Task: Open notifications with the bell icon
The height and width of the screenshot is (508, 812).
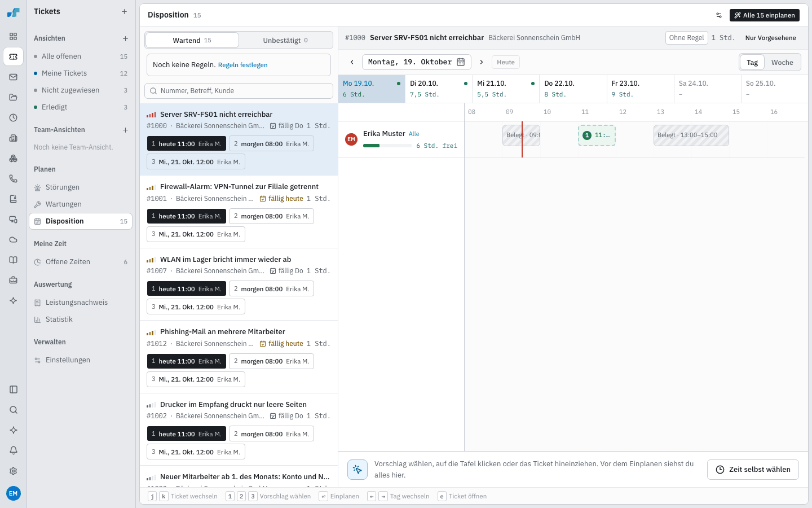Action: (x=14, y=450)
